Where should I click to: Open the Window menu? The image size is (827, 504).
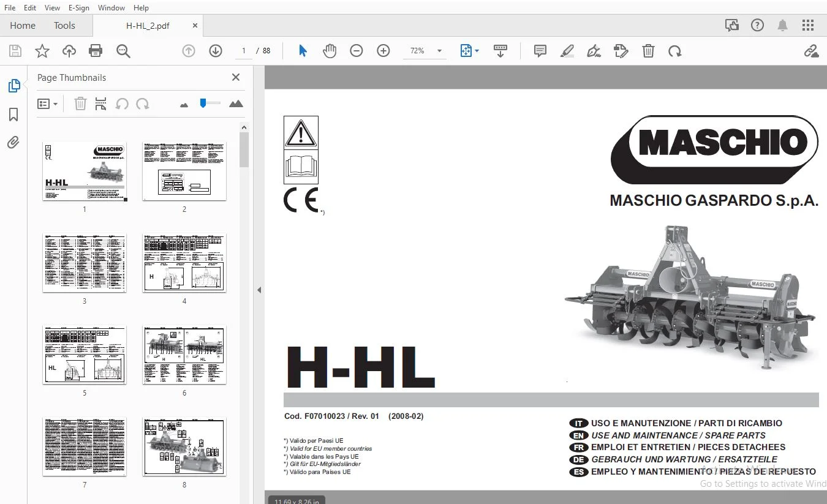(x=111, y=7)
